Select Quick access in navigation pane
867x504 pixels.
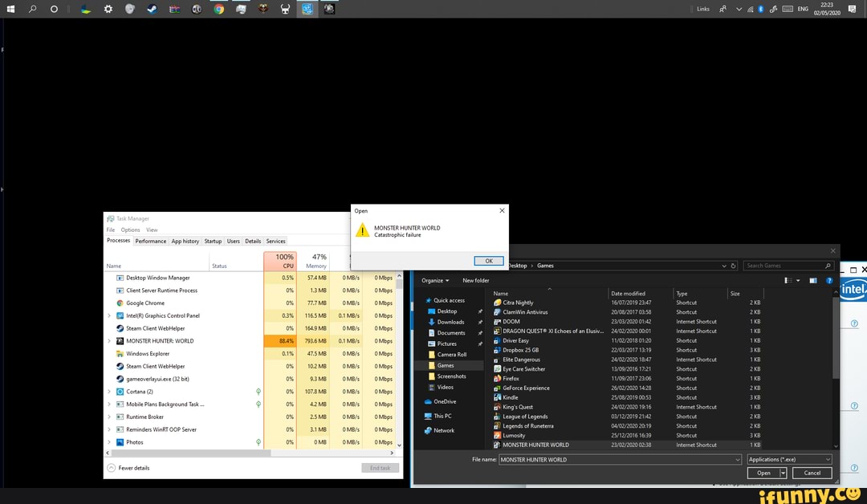pos(449,301)
